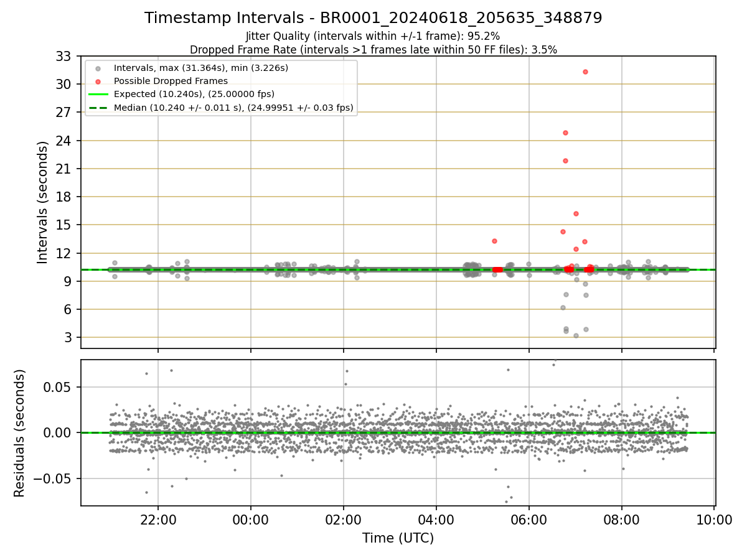
Task: Click the '27' y-axis tick label
Action: [65, 113]
